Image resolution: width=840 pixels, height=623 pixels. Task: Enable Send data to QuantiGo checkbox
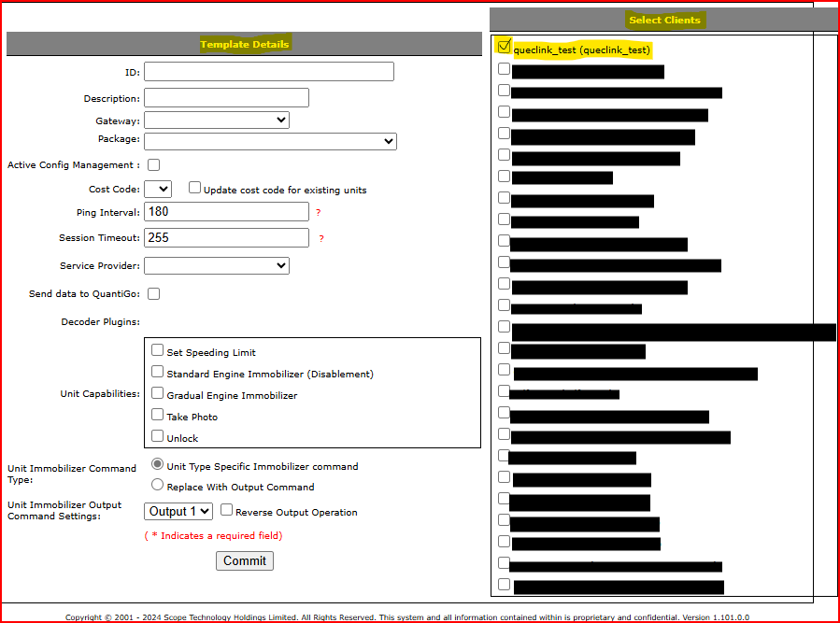click(154, 293)
